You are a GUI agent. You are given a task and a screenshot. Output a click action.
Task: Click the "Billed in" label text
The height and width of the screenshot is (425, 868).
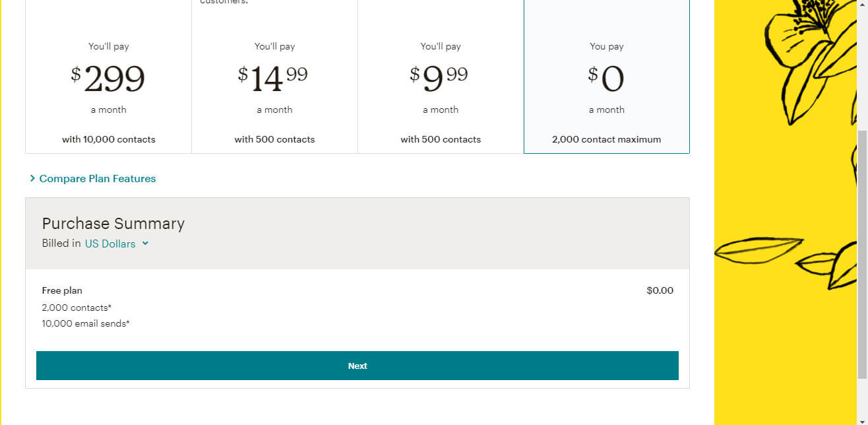pyautogui.click(x=61, y=244)
